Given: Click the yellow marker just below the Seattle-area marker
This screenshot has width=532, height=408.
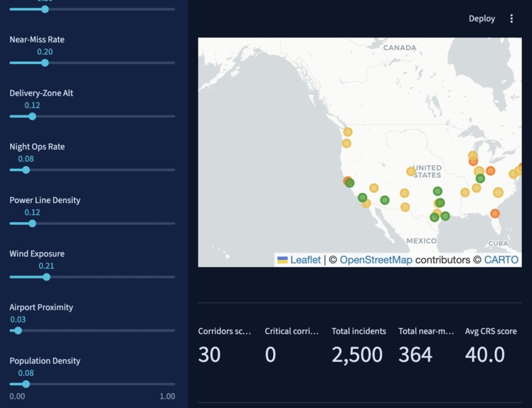Looking at the screenshot, I should pos(346,143).
